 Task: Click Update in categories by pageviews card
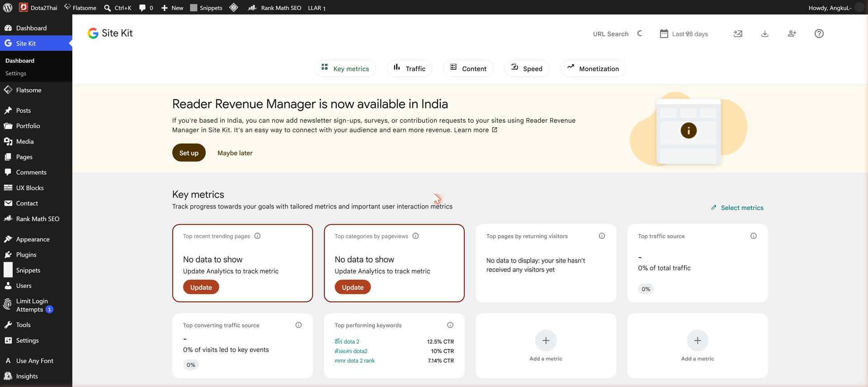tap(353, 287)
